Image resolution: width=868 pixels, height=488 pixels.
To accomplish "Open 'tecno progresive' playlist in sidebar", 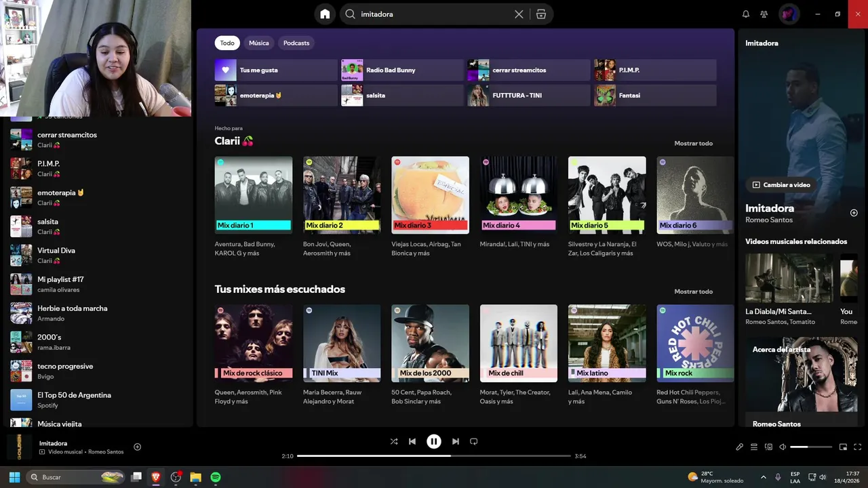I will [x=99, y=371].
